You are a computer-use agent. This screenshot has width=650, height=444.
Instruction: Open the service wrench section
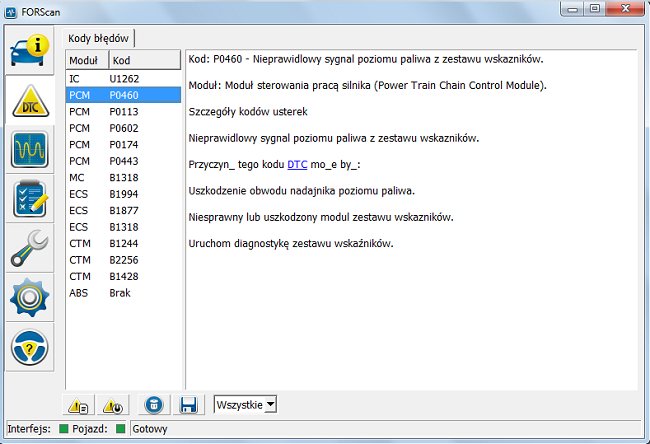[x=30, y=248]
